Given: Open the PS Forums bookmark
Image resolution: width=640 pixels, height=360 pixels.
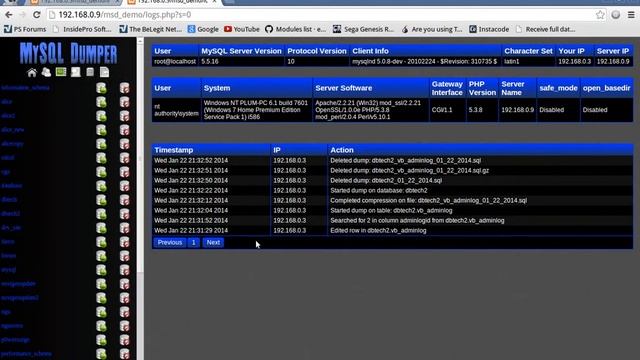Looking at the screenshot, I should (x=25, y=29).
